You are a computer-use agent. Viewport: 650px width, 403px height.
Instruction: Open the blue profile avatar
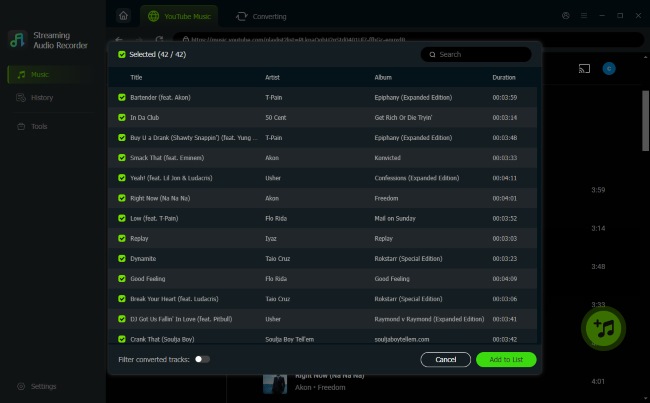(x=609, y=68)
